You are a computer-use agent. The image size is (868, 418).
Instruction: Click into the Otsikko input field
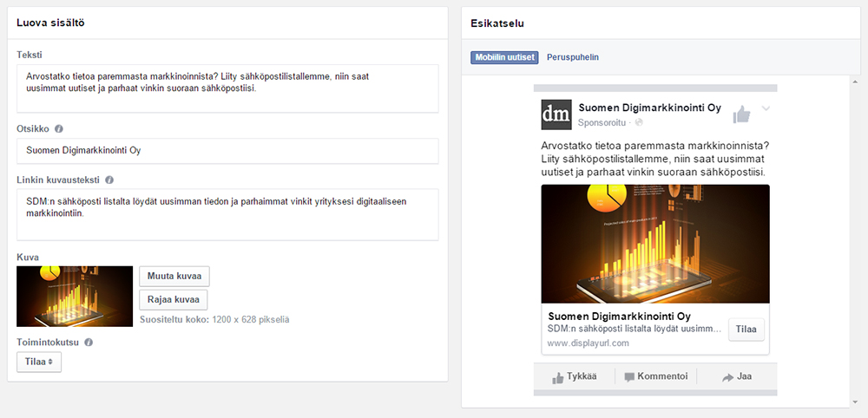pyautogui.click(x=227, y=151)
